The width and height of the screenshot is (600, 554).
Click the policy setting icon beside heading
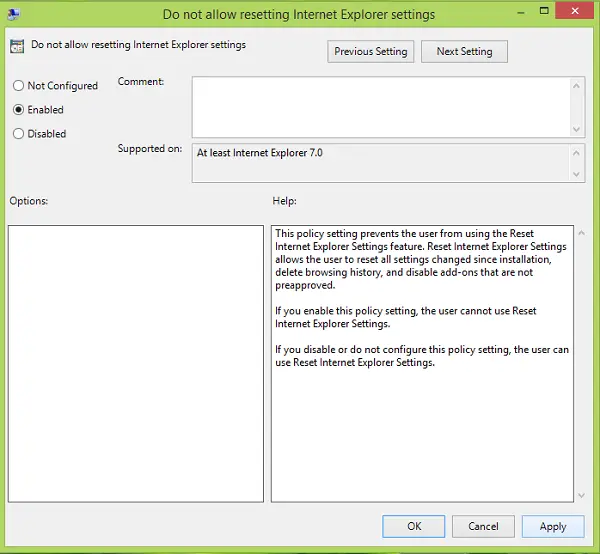coord(17,46)
